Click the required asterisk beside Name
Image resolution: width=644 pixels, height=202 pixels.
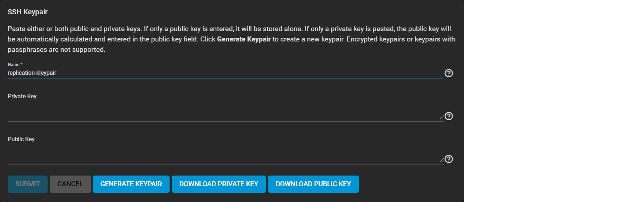(21, 64)
